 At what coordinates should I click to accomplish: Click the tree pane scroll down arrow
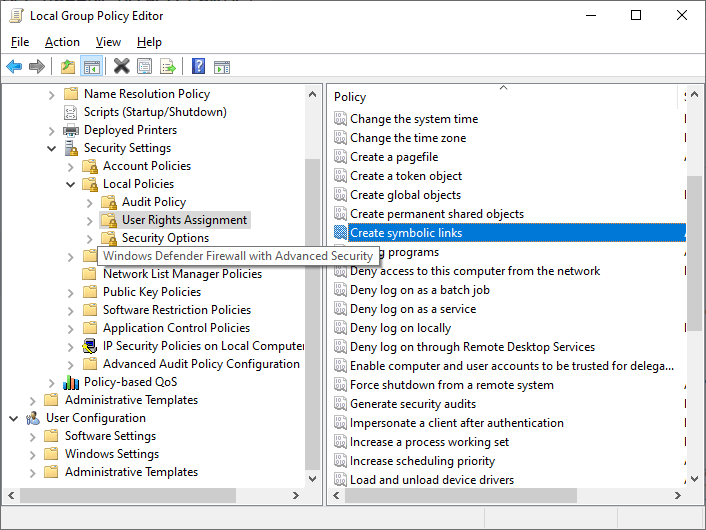(x=312, y=479)
